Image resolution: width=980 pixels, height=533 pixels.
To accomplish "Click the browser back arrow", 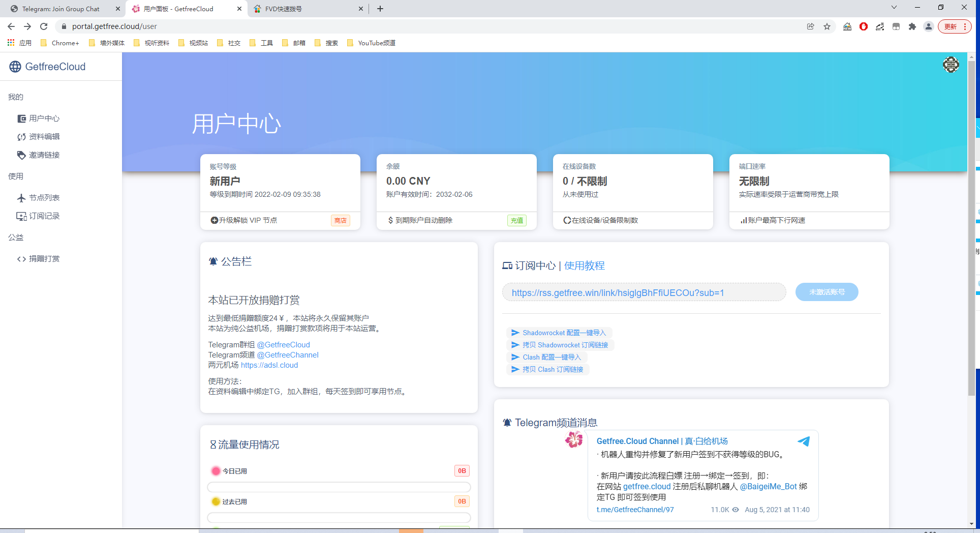I will (11, 26).
